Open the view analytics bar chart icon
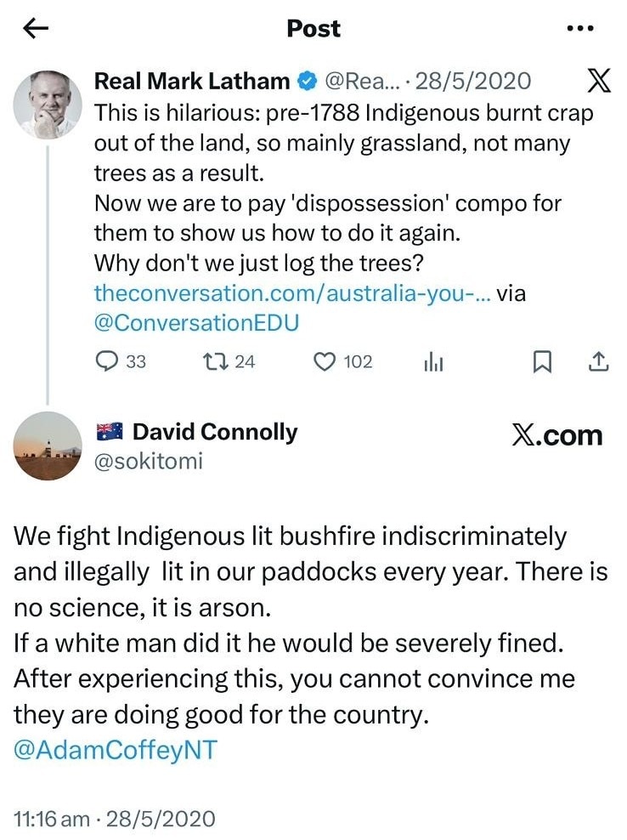This screenshot has height=840, width=627. click(435, 361)
